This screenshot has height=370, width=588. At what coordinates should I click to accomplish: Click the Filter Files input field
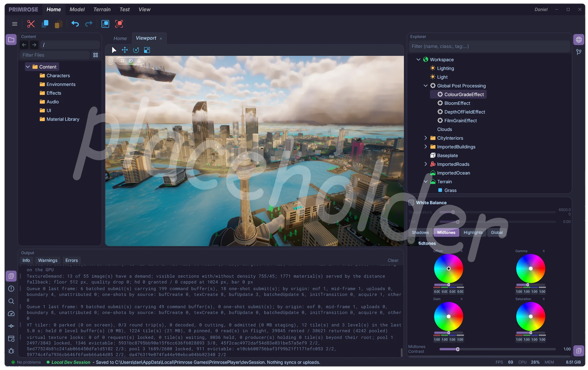coord(55,55)
